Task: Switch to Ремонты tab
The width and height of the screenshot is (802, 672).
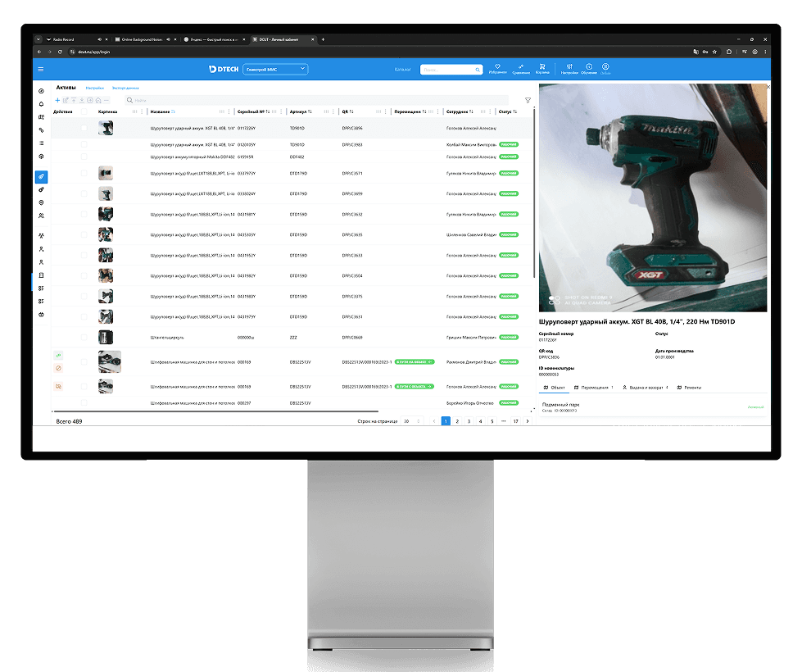Action: (689, 388)
